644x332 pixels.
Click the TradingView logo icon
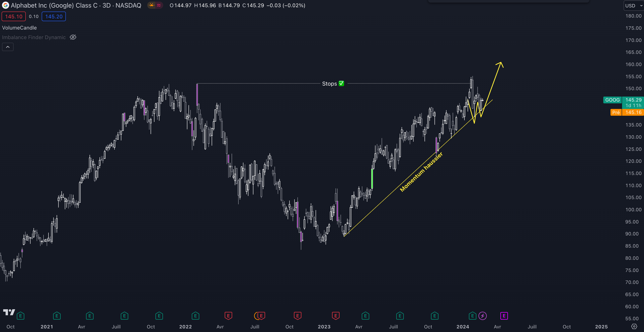point(9,312)
